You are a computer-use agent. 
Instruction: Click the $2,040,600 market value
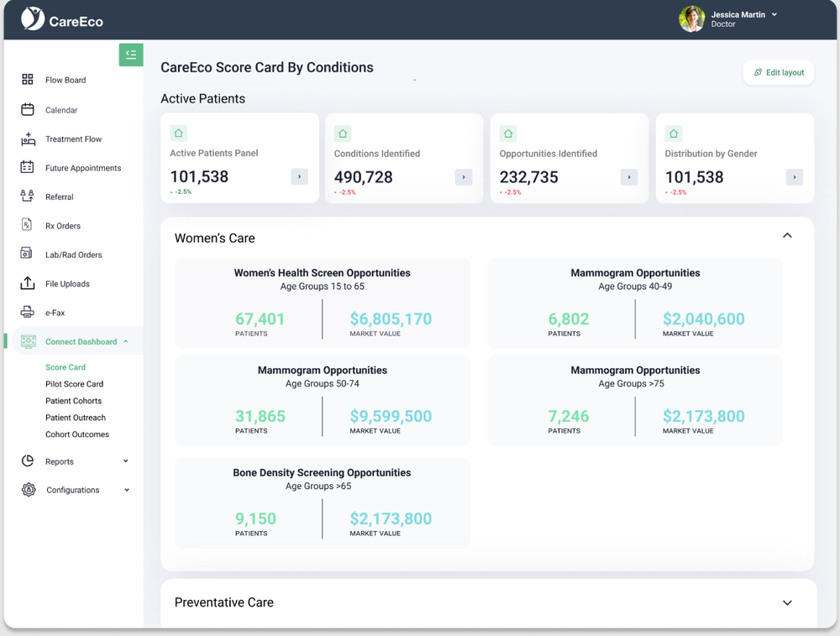[x=703, y=318]
